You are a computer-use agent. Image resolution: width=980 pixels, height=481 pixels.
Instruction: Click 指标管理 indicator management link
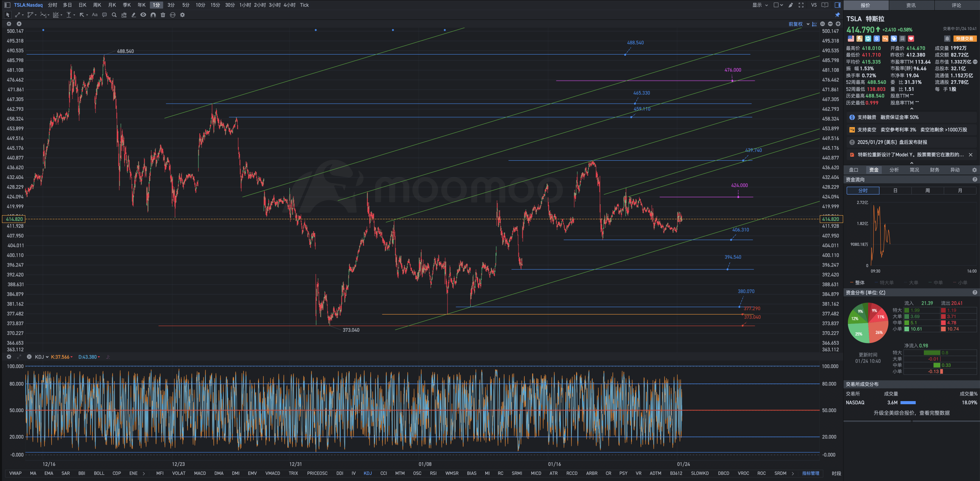[x=811, y=474]
